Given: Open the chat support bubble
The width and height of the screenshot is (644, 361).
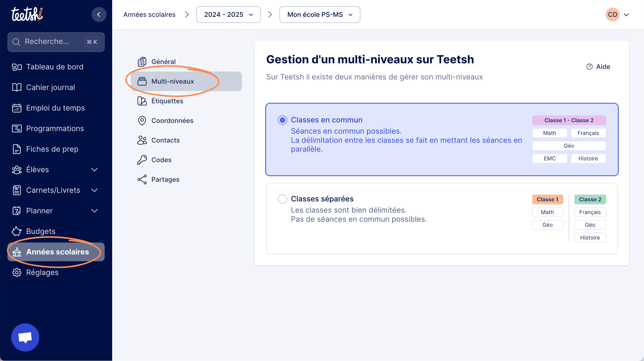Looking at the screenshot, I should [25, 337].
